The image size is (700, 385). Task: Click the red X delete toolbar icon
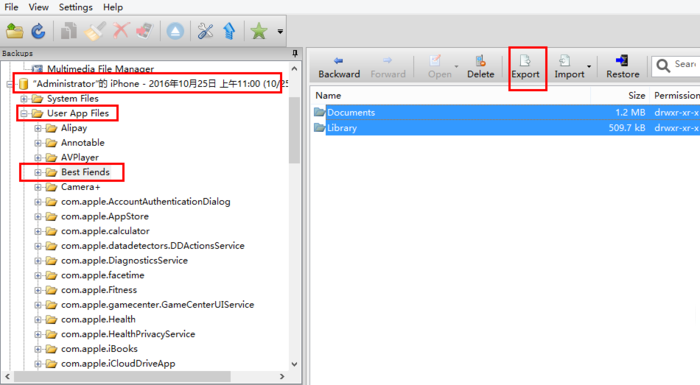(121, 31)
